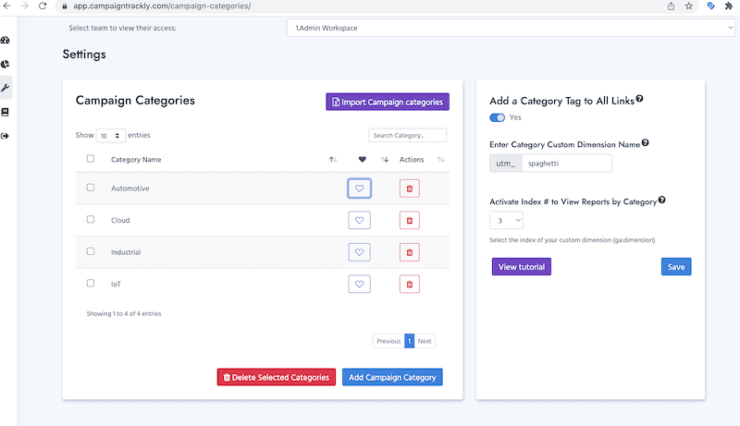Click the IoT category name
Viewport: 740px width, 426px height.
click(116, 284)
